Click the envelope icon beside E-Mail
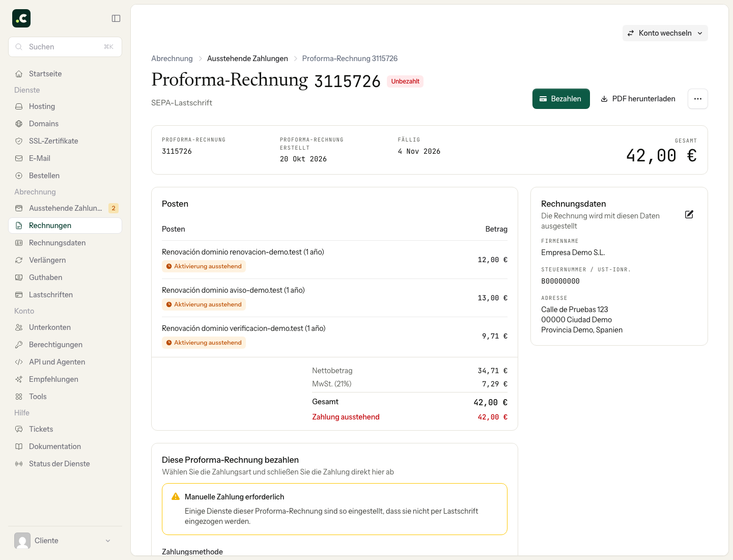The width and height of the screenshot is (733, 560). coord(19,158)
